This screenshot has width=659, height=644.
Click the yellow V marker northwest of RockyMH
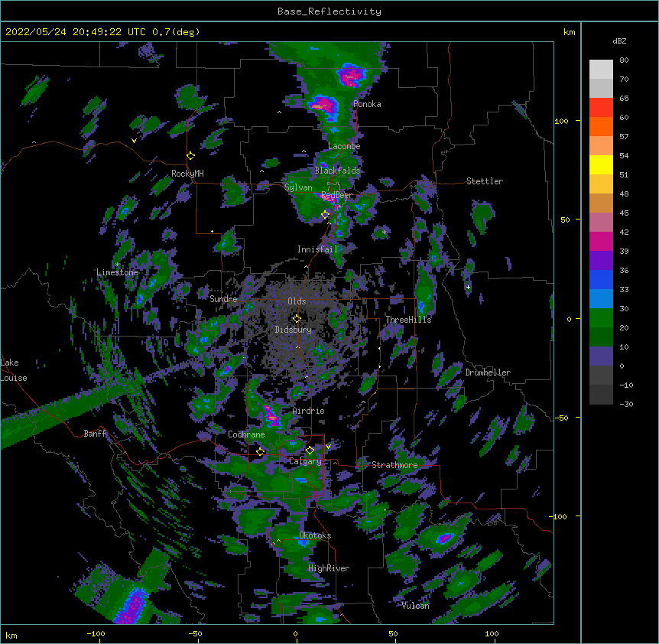(x=134, y=141)
